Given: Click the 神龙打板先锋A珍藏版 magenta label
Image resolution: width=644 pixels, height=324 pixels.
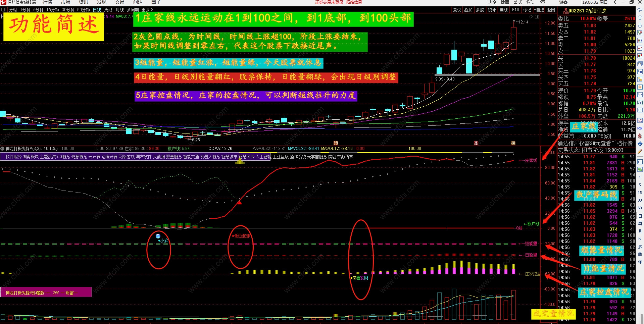Looking at the screenshot, I should 46,292.
